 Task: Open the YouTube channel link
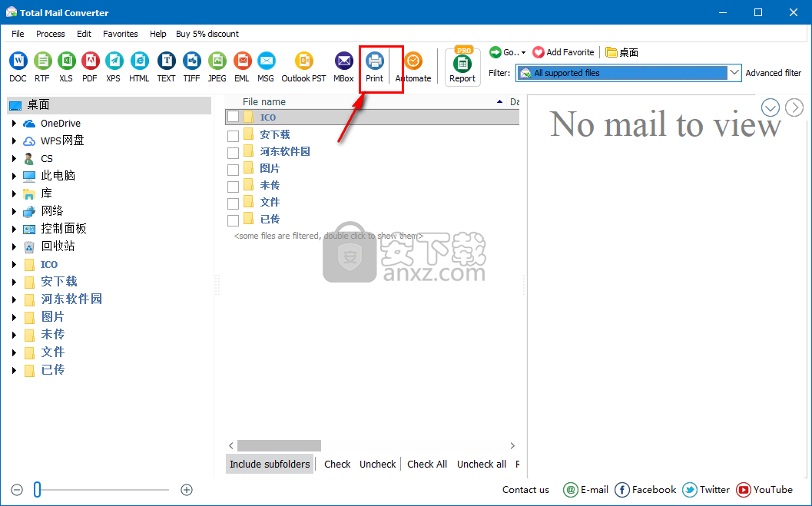click(x=764, y=489)
